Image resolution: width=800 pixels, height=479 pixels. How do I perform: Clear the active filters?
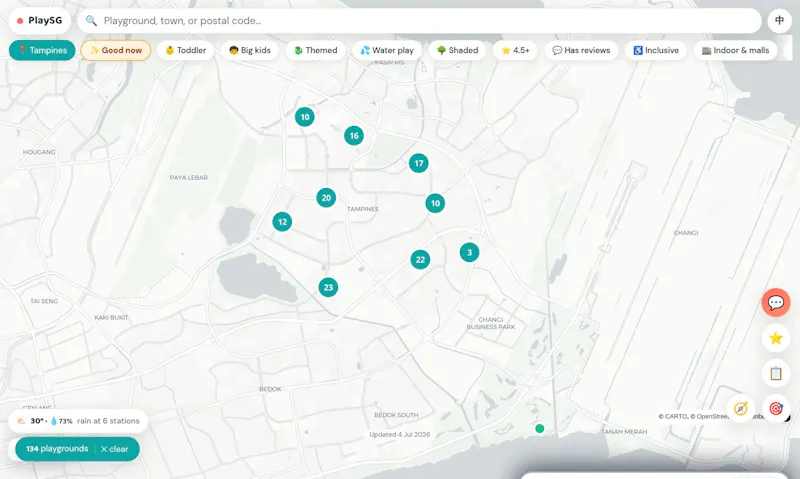[114, 449]
